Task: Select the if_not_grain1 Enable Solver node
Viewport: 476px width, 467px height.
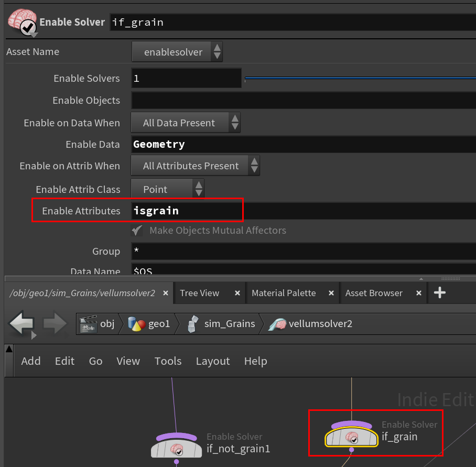Action: click(176, 449)
